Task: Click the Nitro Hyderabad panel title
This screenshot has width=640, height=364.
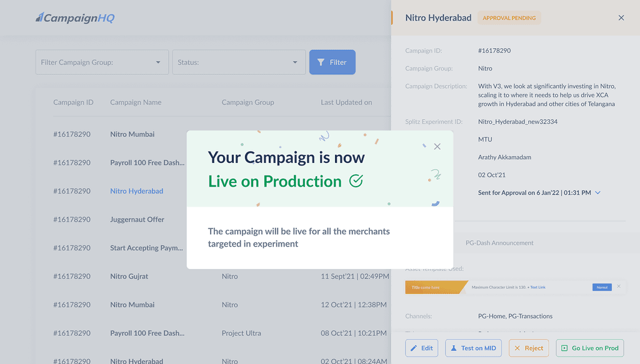Action: tap(438, 17)
